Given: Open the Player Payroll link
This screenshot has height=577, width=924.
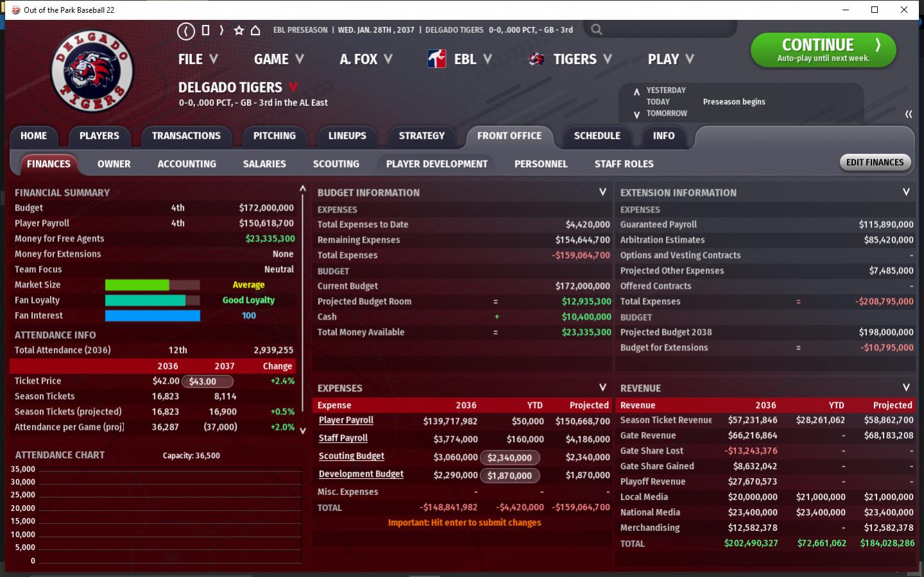Looking at the screenshot, I should [346, 420].
